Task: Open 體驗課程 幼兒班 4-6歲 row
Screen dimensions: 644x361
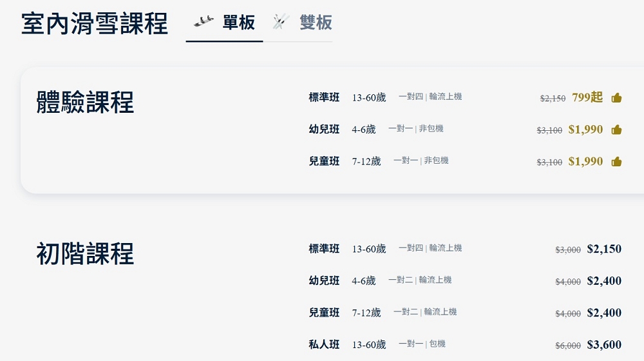Action: click(324, 129)
